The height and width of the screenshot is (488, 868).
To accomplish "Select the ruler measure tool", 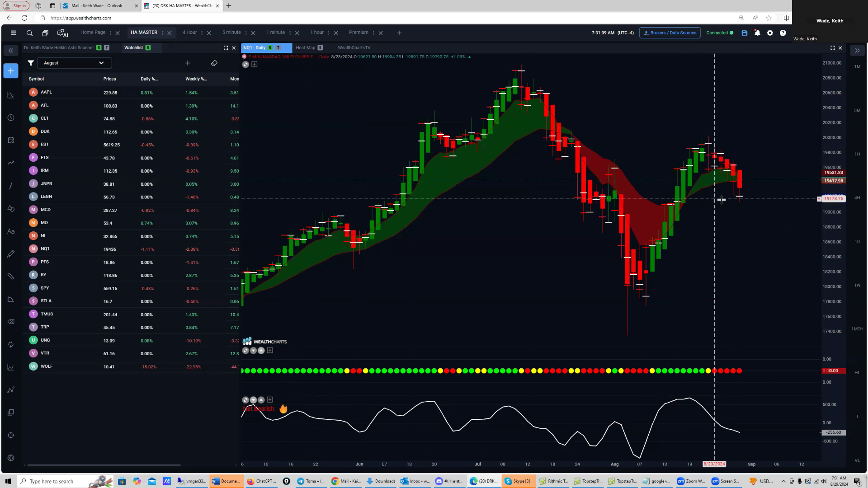I will pyautogui.click(x=11, y=277).
